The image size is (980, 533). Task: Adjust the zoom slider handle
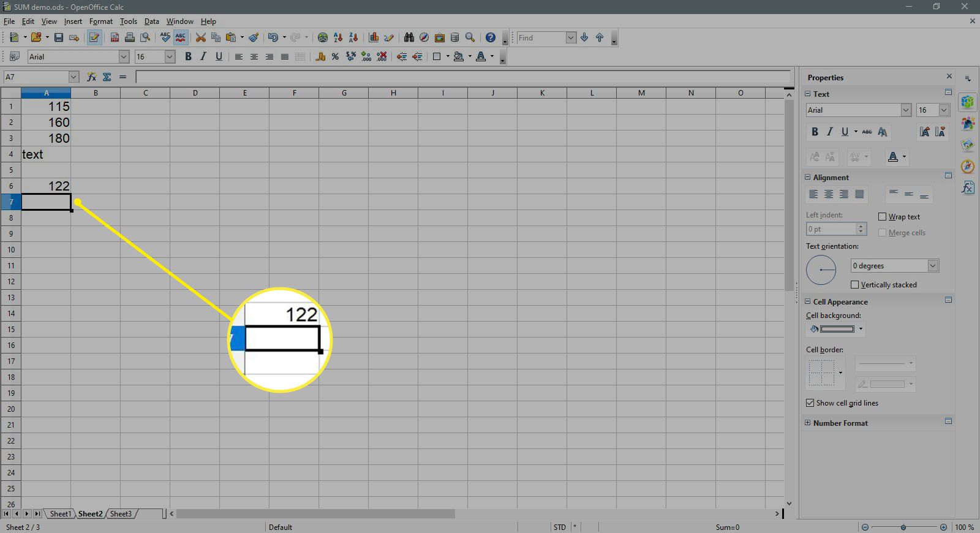[903, 527]
